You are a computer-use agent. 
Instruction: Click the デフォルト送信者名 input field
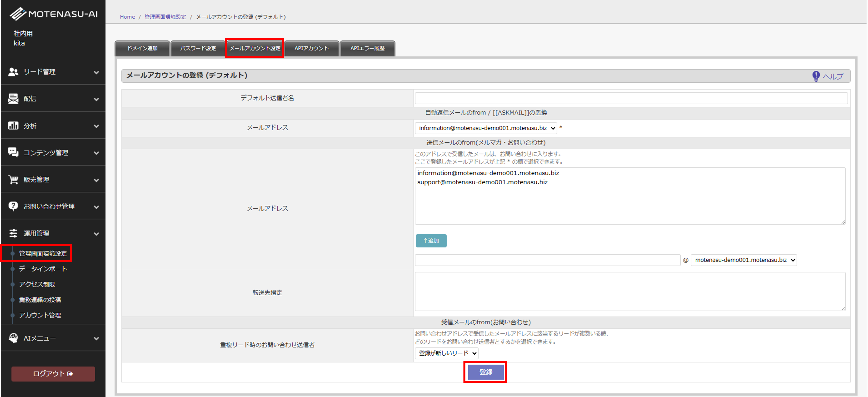(631, 98)
